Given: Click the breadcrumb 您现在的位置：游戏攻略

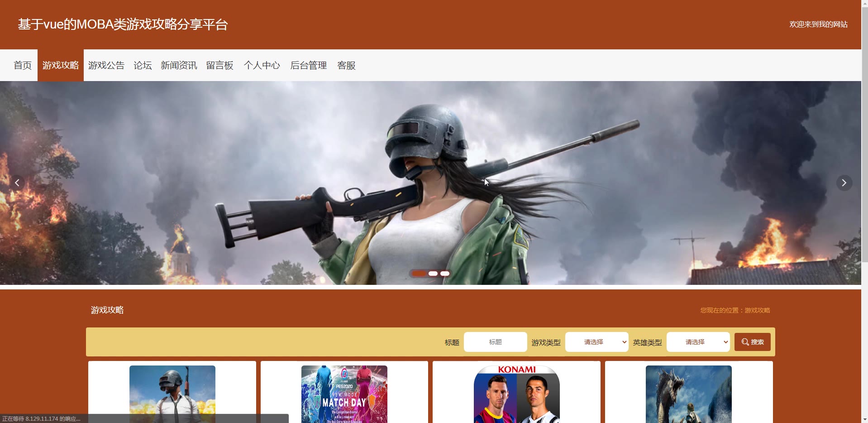Looking at the screenshot, I should (735, 310).
